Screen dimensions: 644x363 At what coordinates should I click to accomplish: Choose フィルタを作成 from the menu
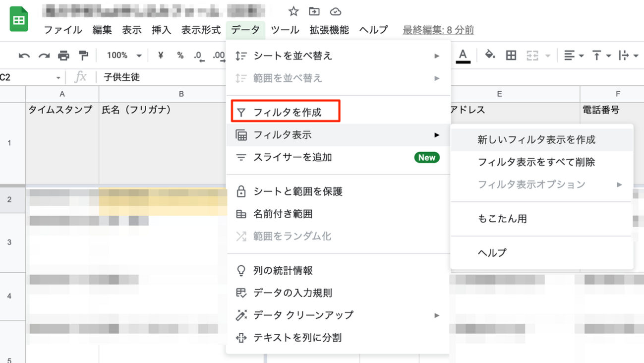287,113
